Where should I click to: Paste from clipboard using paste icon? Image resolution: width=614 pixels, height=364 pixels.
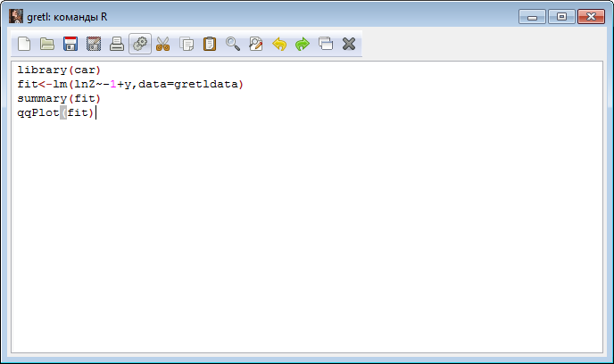[x=210, y=44]
